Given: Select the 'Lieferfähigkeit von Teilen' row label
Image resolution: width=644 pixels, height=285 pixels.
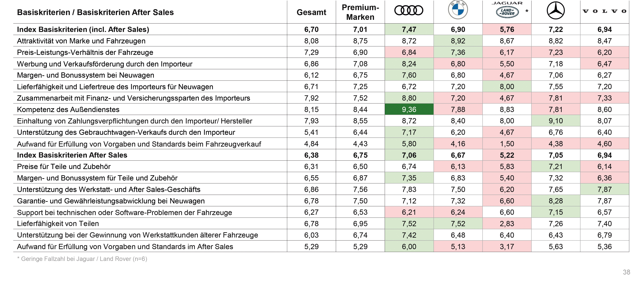Looking at the screenshot, I should point(58,223).
